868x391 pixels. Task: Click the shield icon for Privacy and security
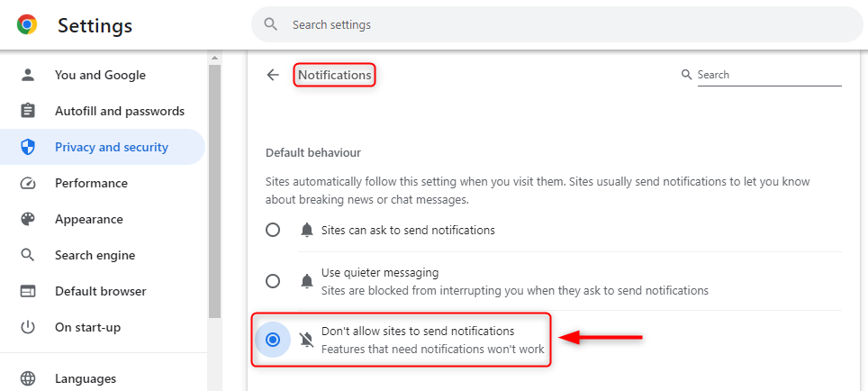click(28, 147)
